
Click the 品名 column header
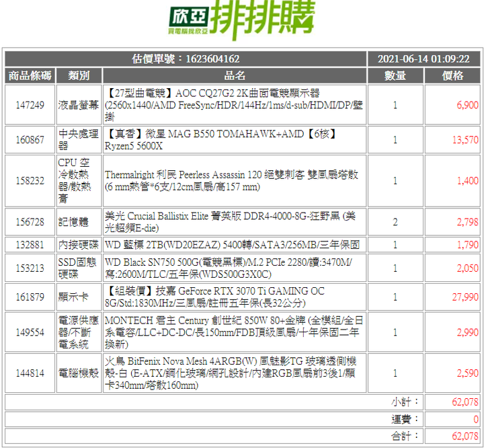(235, 76)
